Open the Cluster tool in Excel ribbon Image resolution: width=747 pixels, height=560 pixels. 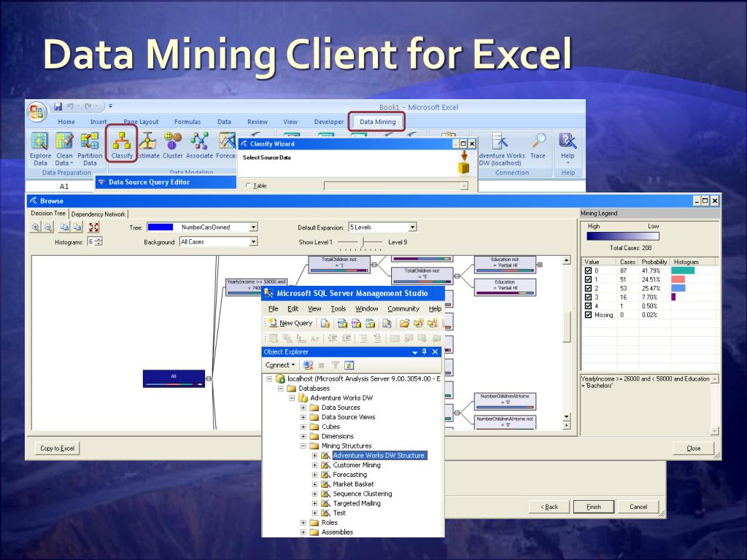click(172, 141)
